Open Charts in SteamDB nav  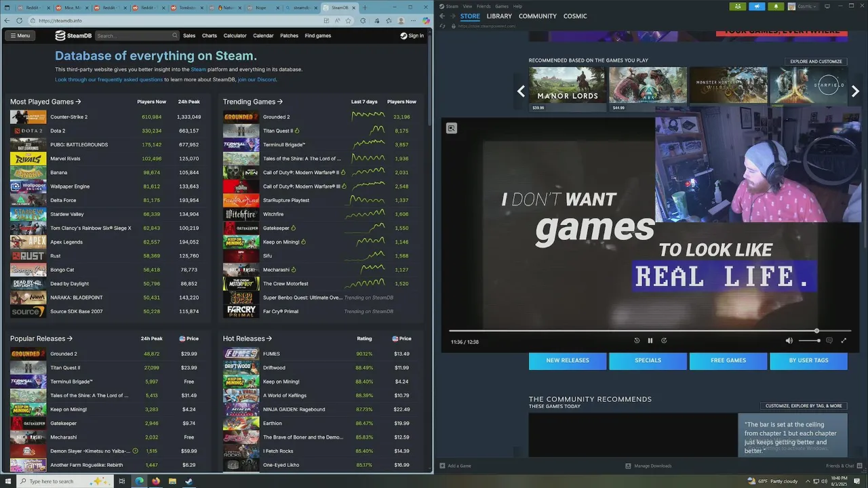point(210,35)
